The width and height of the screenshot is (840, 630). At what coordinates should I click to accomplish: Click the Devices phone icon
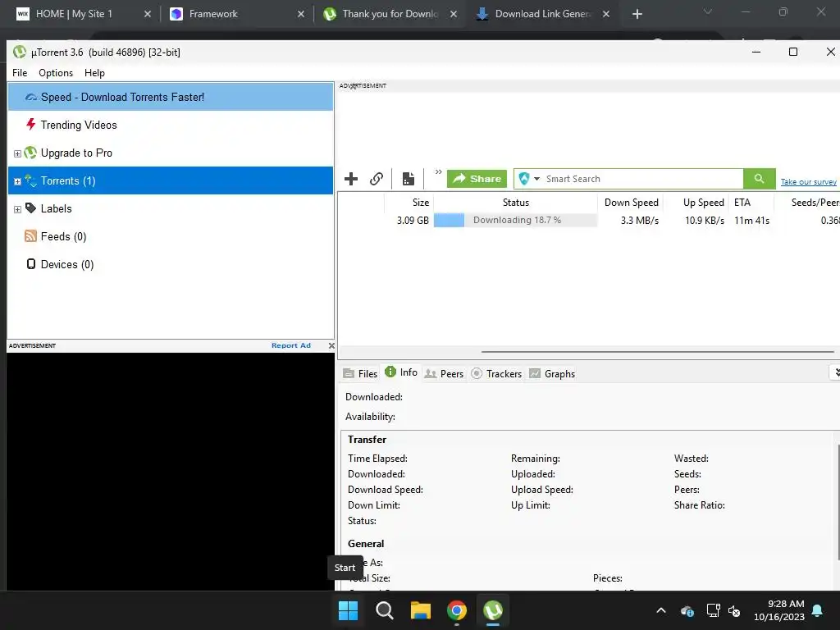[x=31, y=263]
